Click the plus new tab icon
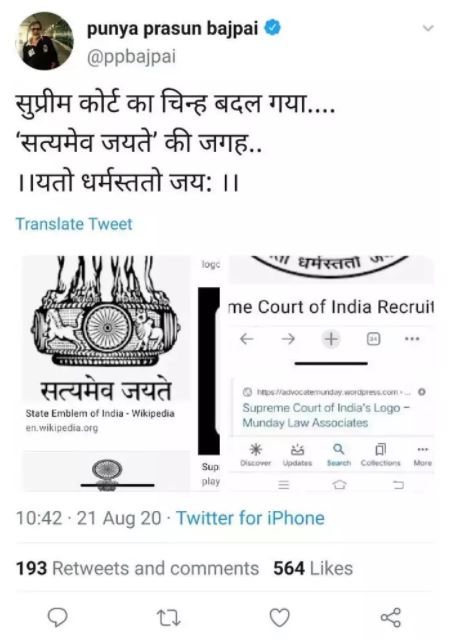The image size is (452, 640). 331,339
